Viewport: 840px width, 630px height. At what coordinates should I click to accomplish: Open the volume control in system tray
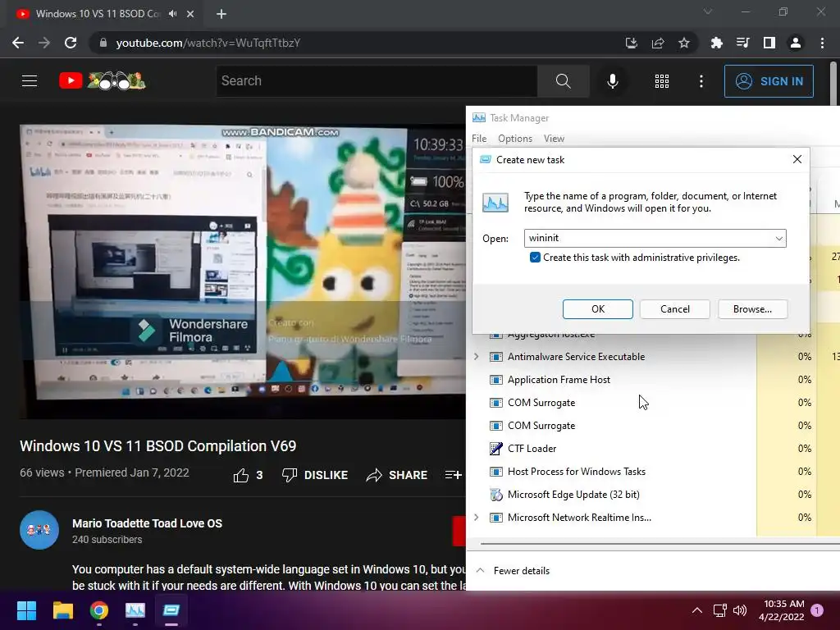pos(740,610)
